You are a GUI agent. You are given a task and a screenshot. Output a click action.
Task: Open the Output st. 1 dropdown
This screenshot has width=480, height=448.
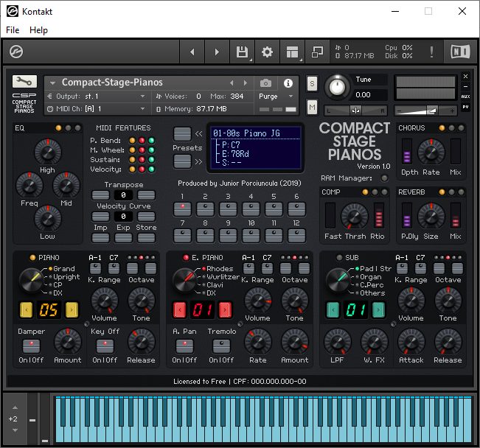(97, 97)
